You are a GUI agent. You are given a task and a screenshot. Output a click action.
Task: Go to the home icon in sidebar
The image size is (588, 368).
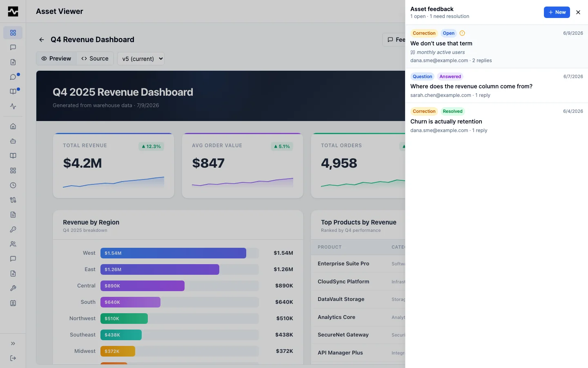pyautogui.click(x=13, y=126)
